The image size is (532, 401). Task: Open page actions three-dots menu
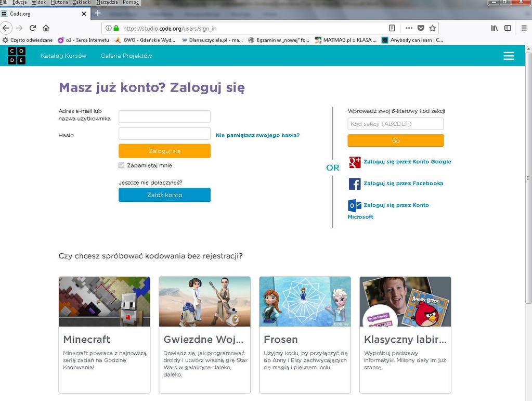pyautogui.click(x=409, y=28)
